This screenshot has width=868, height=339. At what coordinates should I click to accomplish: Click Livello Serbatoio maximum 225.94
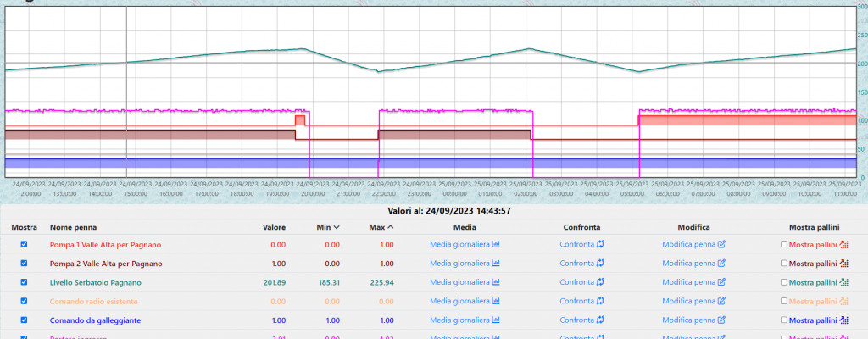[382, 282]
